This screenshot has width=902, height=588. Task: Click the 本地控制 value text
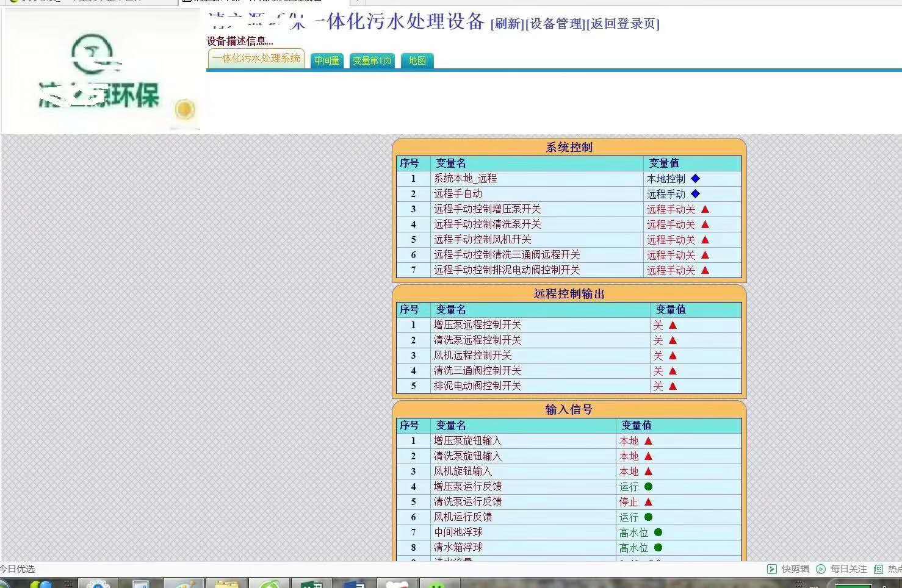pyautogui.click(x=666, y=179)
